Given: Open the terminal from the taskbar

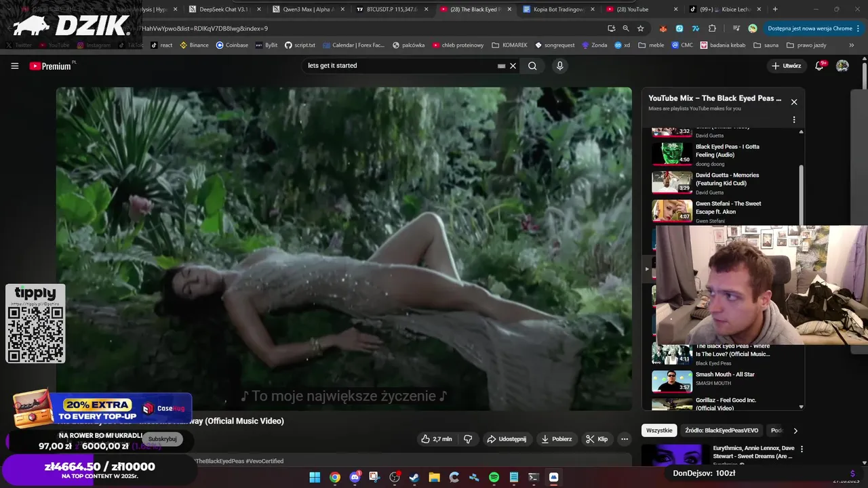Looking at the screenshot, I should coord(534,477).
